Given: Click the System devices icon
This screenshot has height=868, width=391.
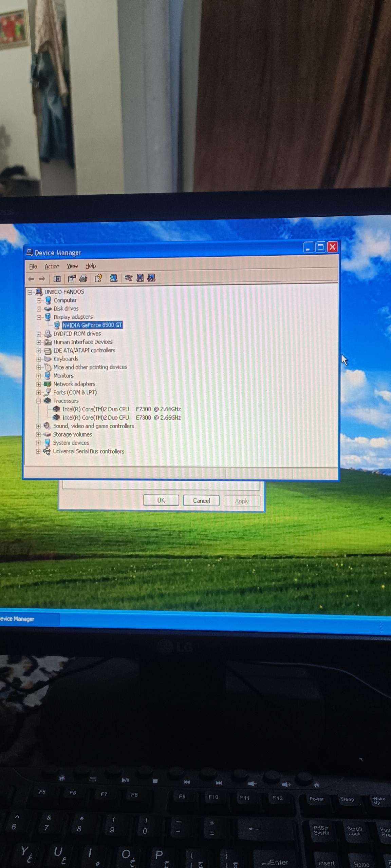Looking at the screenshot, I should 47,443.
